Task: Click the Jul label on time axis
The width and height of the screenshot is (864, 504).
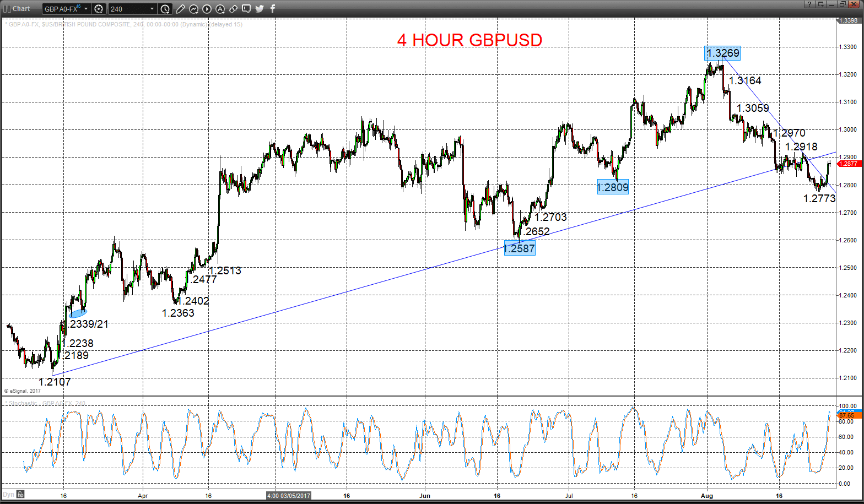Action: click(569, 496)
